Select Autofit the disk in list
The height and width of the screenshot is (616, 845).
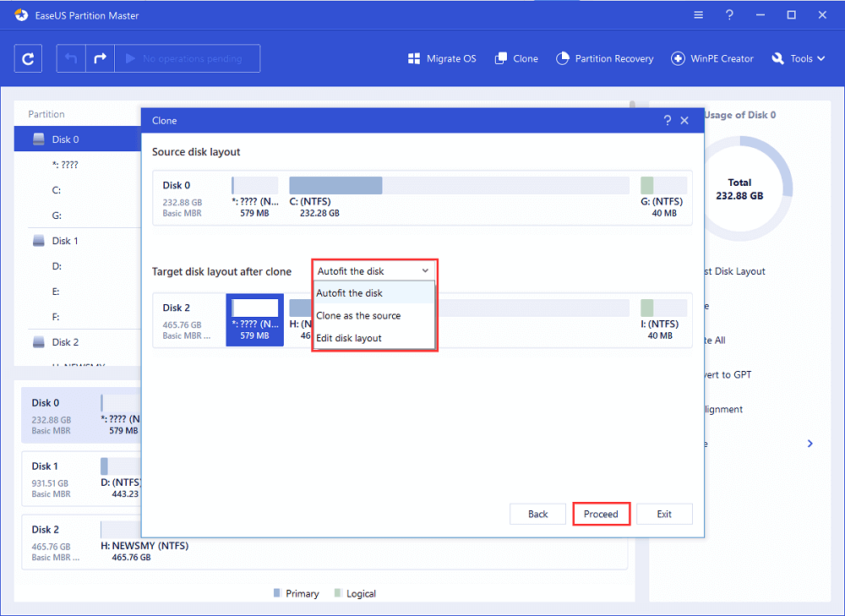[x=349, y=293]
